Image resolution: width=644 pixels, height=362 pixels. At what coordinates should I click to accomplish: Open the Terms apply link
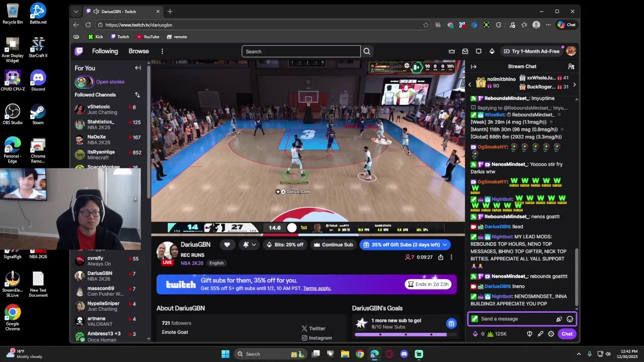317,289
